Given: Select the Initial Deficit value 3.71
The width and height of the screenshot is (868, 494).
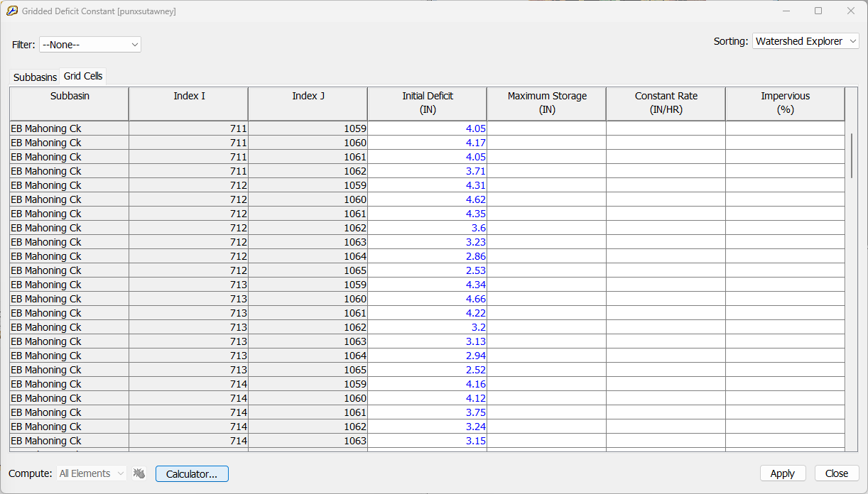Looking at the screenshot, I should click(x=428, y=171).
